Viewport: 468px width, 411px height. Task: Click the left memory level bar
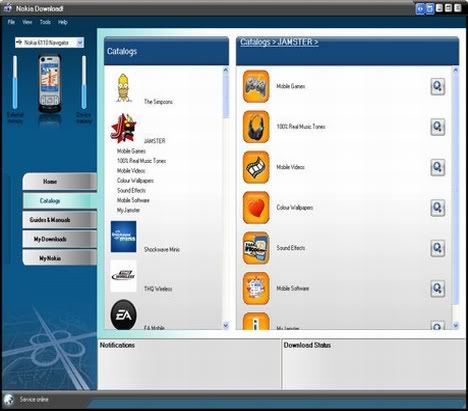coord(15,82)
